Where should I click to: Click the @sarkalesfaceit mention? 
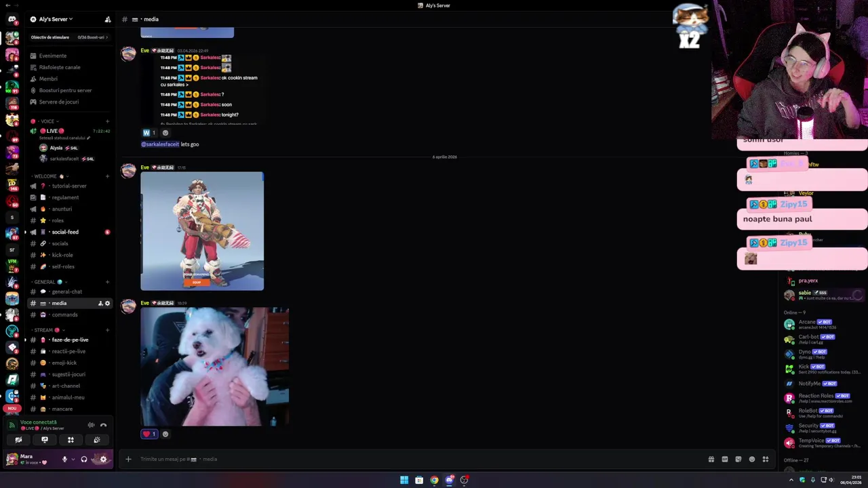point(160,144)
